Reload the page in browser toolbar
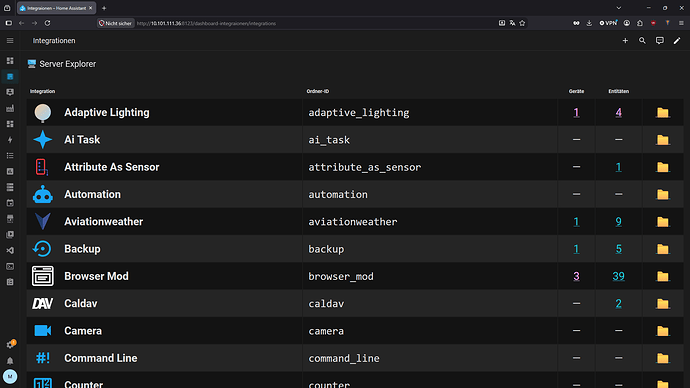This screenshot has height=388, width=690. click(47, 23)
